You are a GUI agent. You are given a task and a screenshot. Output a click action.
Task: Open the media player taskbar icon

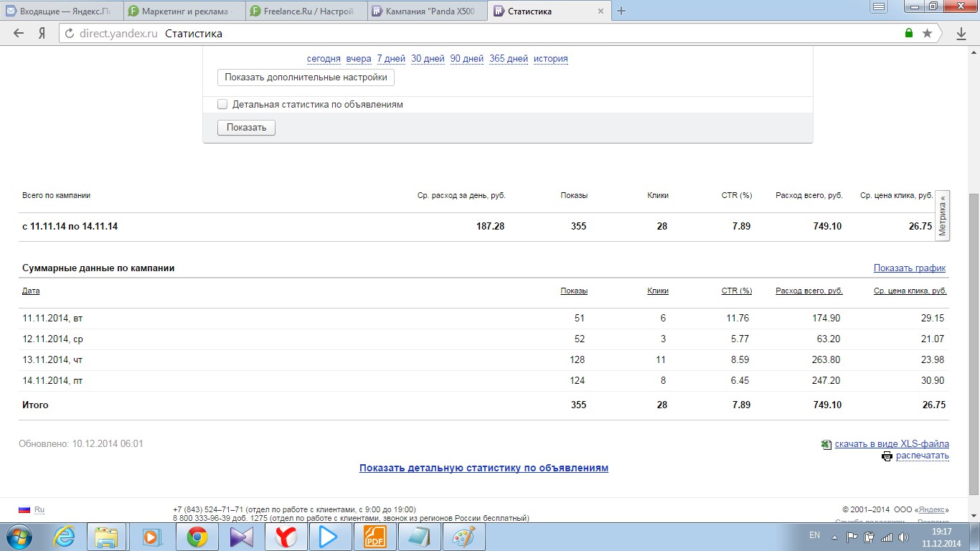[151, 537]
